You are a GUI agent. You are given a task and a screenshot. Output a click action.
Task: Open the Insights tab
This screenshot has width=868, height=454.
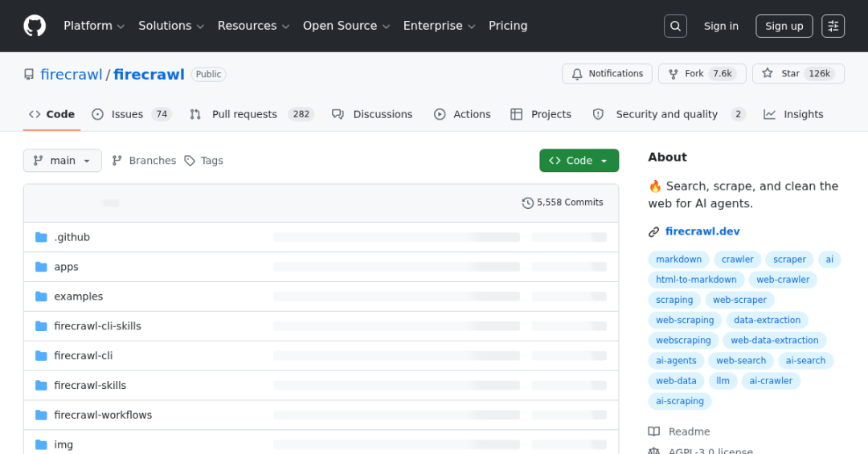point(793,114)
